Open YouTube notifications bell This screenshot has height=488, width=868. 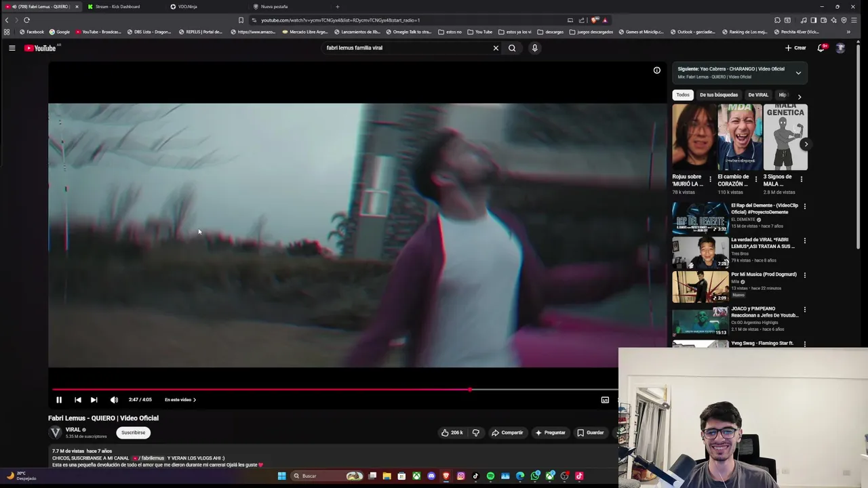click(x=821, y=48)
